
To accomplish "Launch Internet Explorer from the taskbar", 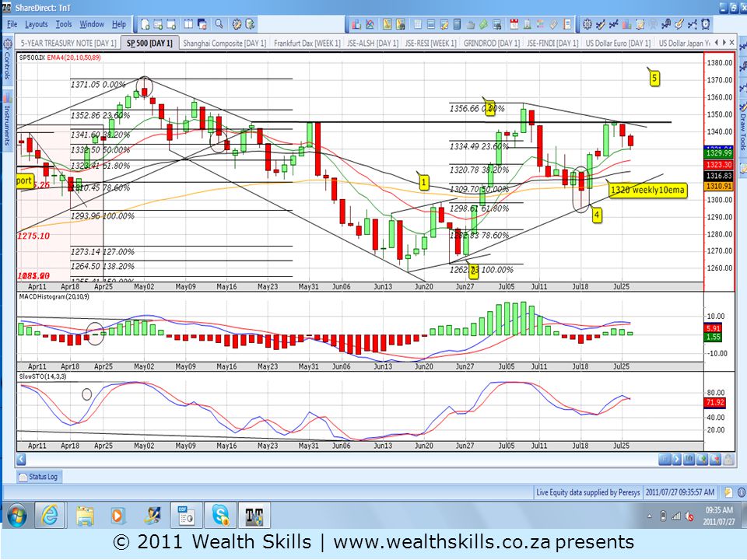I will click(50, 516).
